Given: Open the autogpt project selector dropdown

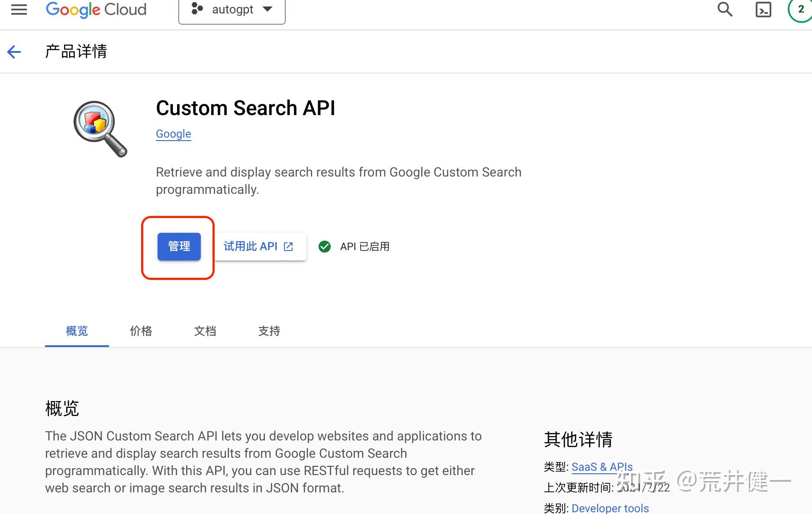Looking at the screenshot, I should pos(232,9).
